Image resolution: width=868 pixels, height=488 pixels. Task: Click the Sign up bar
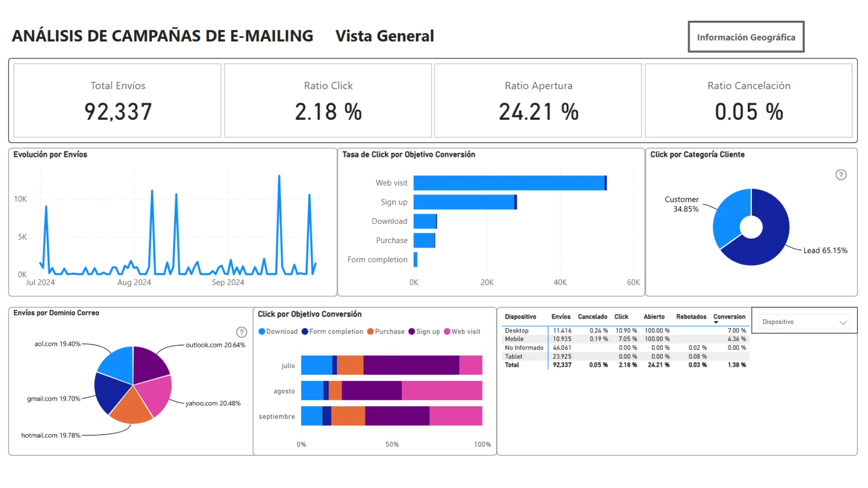tap(465, 202)
